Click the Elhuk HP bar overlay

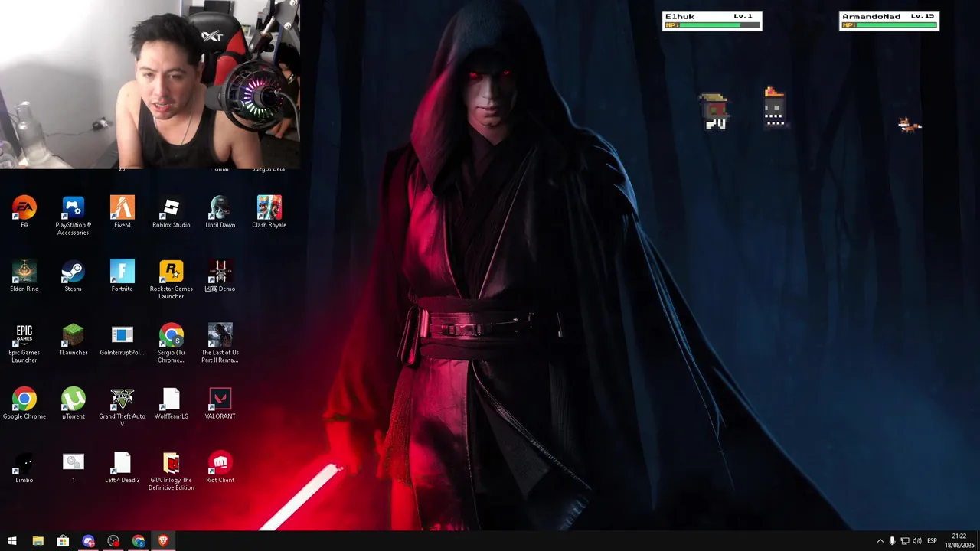(x=712, y=21)
